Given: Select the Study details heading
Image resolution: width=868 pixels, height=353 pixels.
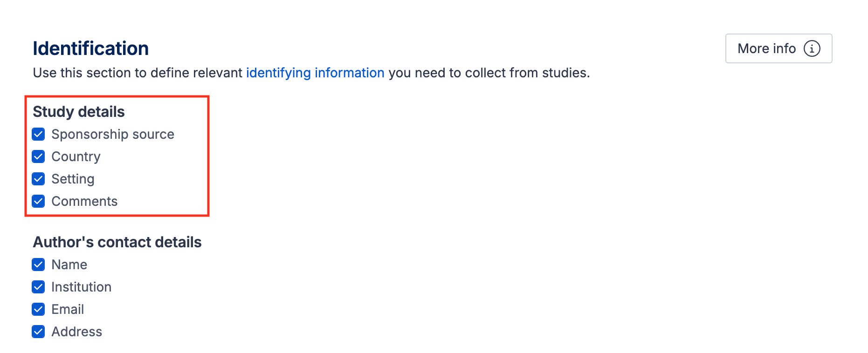Looking at the screenshot, I should pos(79,112).
